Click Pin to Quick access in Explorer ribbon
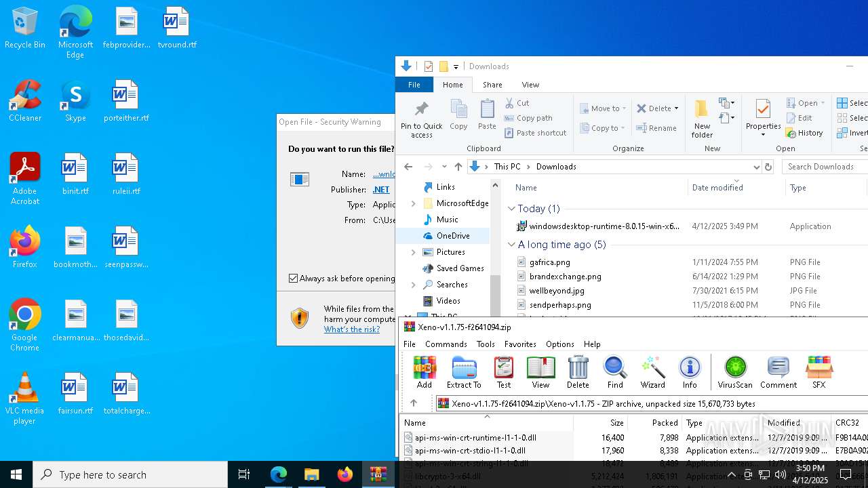868x488 pixels. point(421,119)
